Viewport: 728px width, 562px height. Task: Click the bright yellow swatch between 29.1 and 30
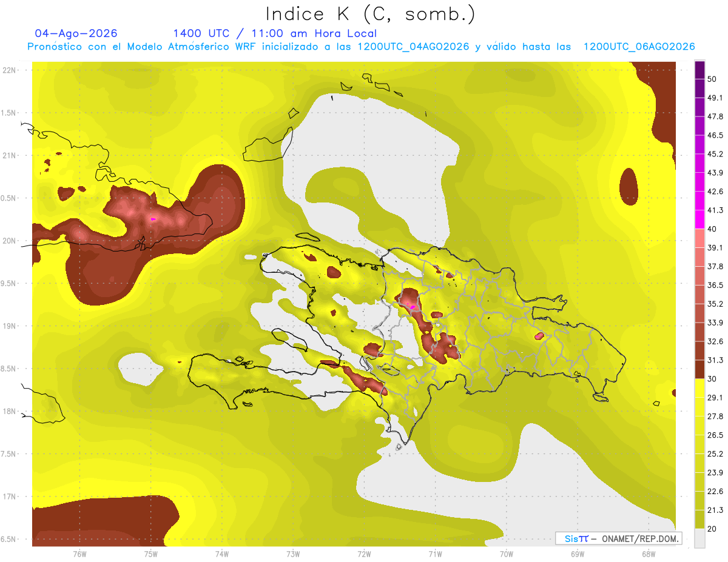[699, 388]
